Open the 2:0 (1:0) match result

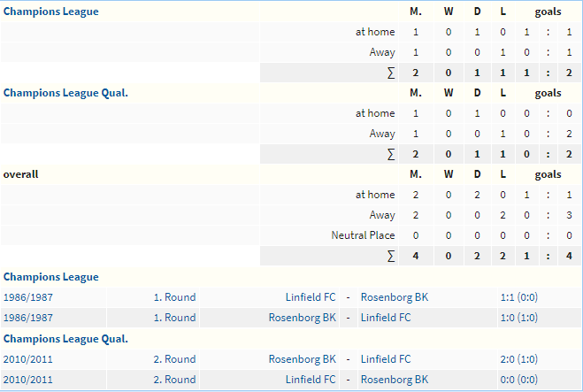click(519, 359)
